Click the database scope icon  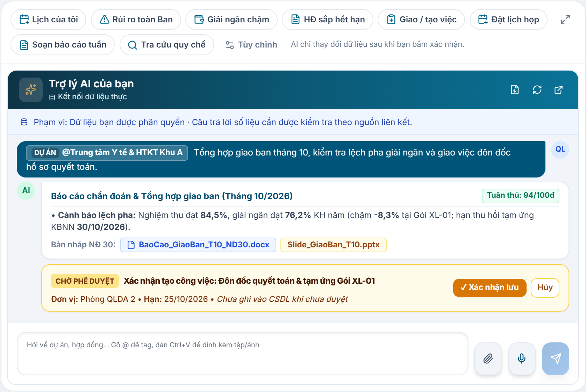click(24, 122)
